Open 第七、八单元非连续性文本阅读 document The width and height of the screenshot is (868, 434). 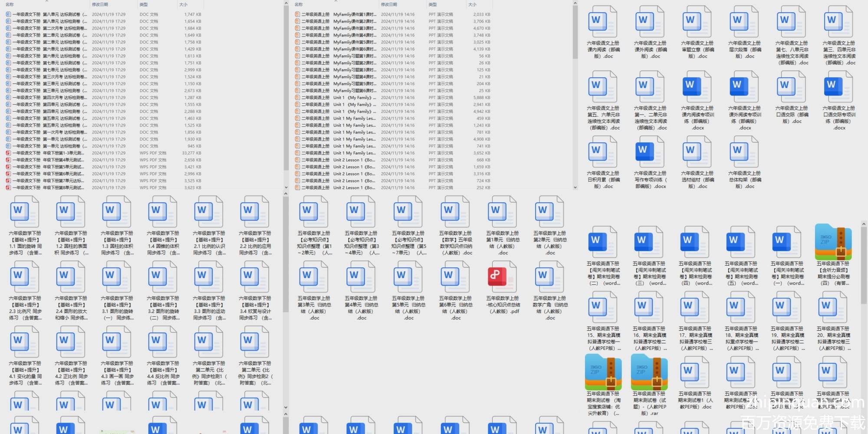(792, 22)
